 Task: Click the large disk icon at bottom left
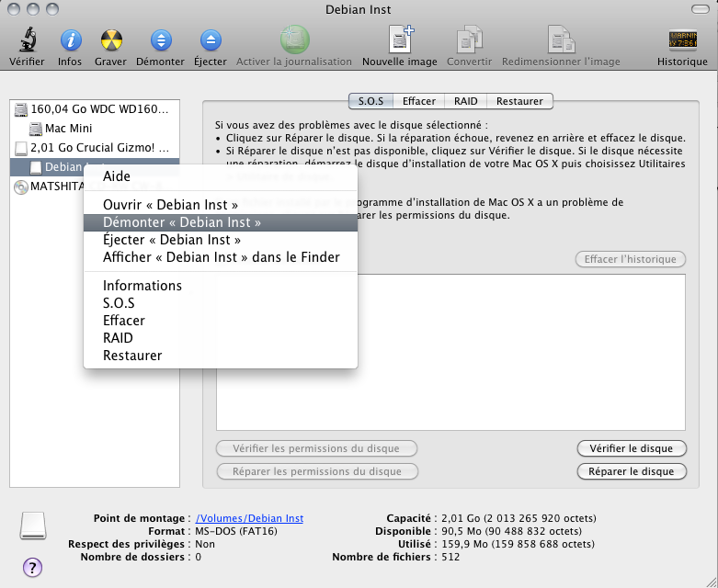pyautogui.click(x=33, y=526)
